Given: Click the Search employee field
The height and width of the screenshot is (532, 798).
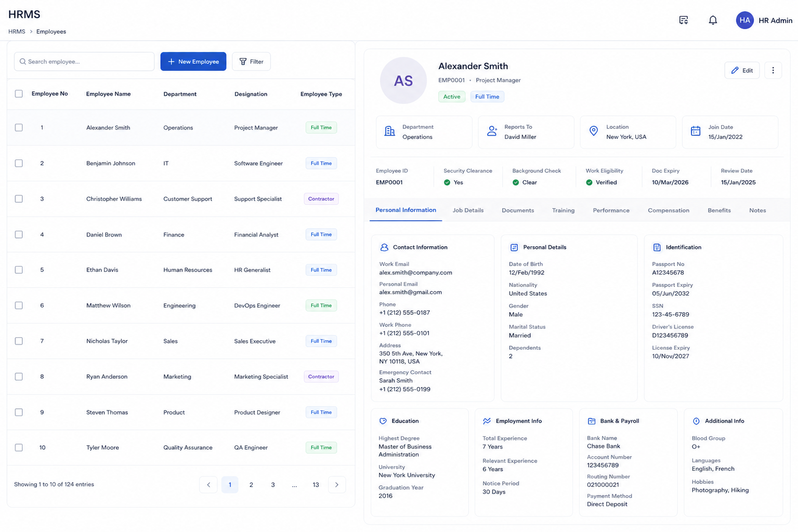Looking at the screenshot, I should 84,61.
